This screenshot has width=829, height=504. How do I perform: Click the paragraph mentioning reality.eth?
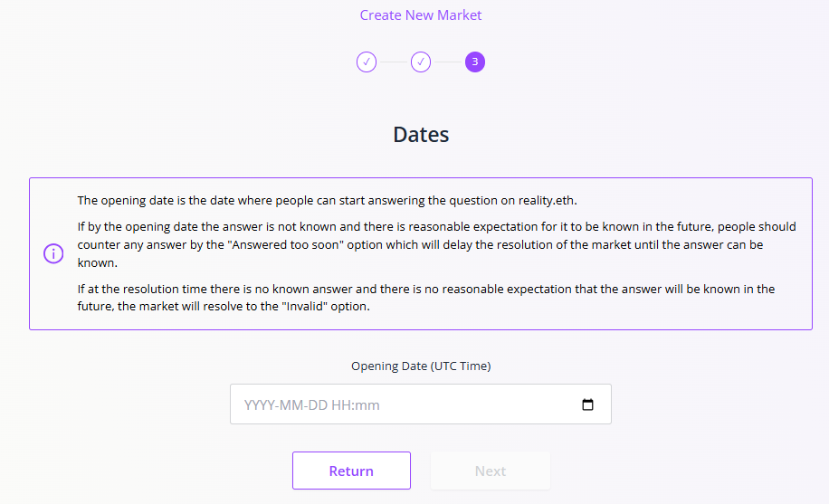(327, 201)
